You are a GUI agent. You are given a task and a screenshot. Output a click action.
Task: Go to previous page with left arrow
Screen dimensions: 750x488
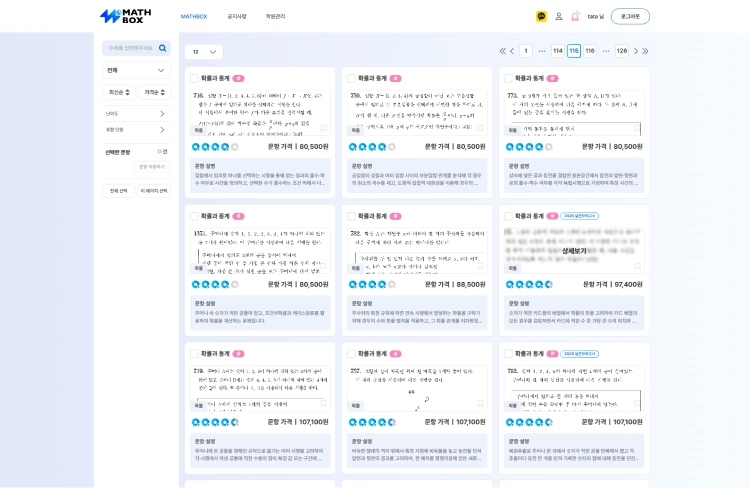pos(512,51)
